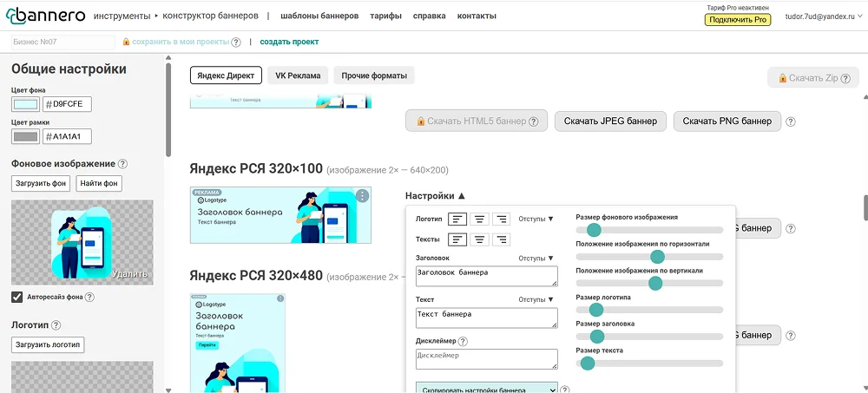Open the Цвет рамки color swatch

point(25,137)
